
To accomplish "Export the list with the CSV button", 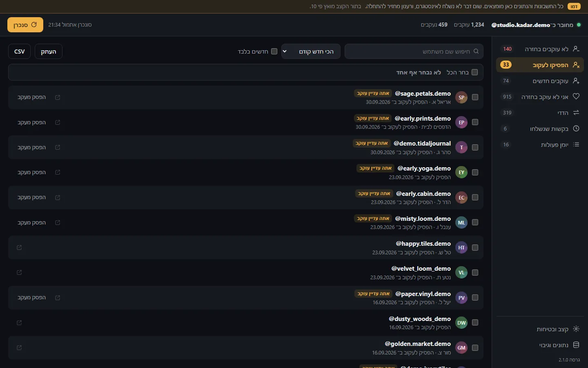I will click(20, 52).
